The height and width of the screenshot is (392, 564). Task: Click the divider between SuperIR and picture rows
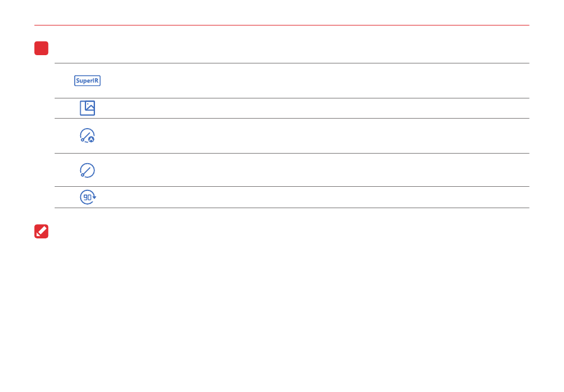coord(291,98)
